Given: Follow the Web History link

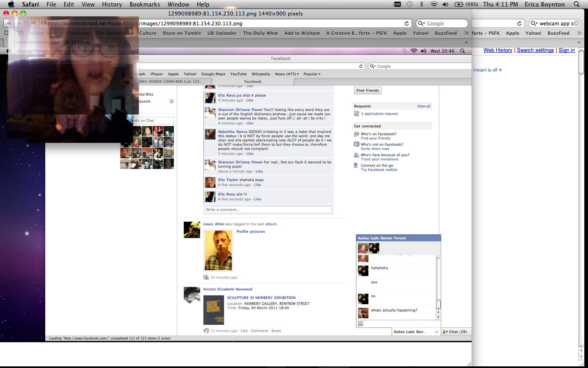Looking at the screenshot, I should 498,50.
